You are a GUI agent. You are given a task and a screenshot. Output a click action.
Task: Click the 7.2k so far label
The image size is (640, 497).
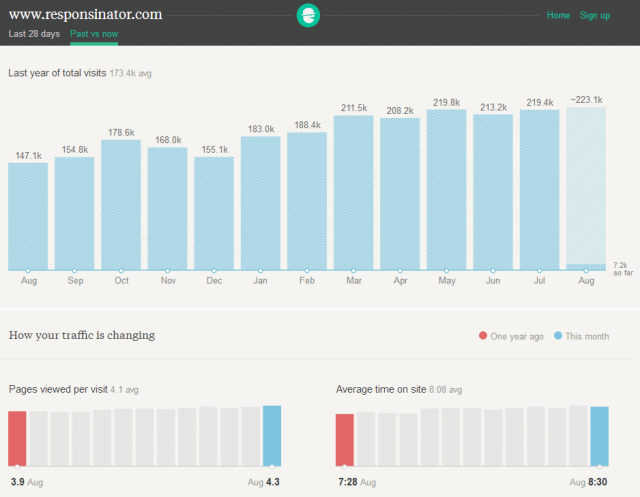click(x=623, y=269)
